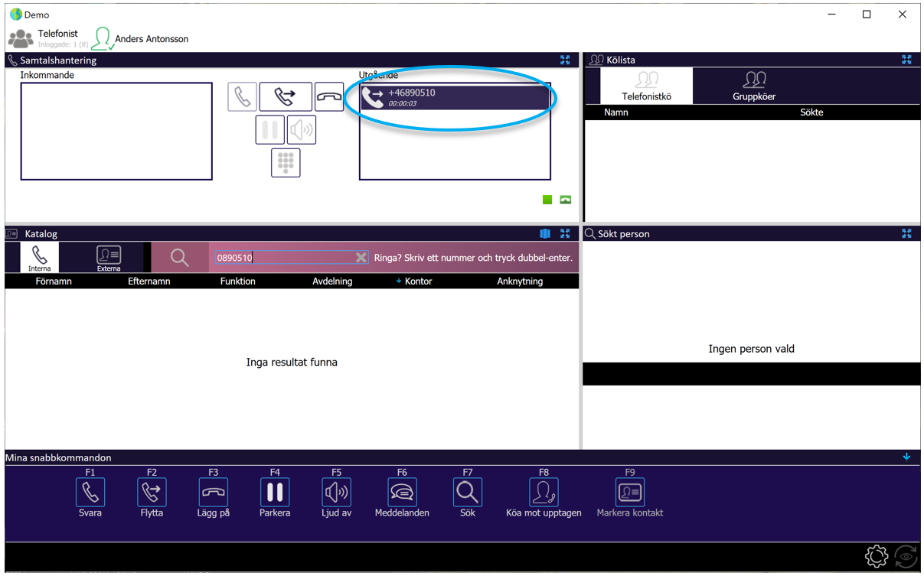This screenshot has width=924, height=576.
Task: Expand the Katalog panel to full size
Action: (565, 233)
